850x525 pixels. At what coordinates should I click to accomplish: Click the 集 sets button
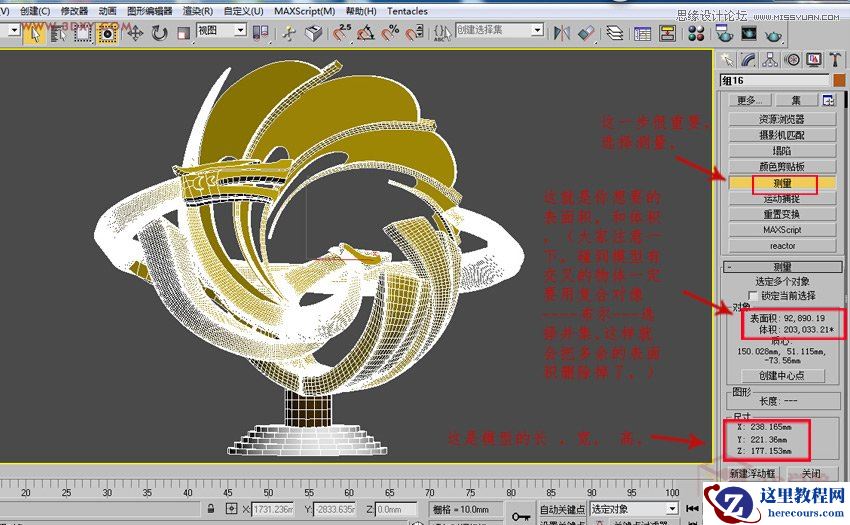click(796, 100)
